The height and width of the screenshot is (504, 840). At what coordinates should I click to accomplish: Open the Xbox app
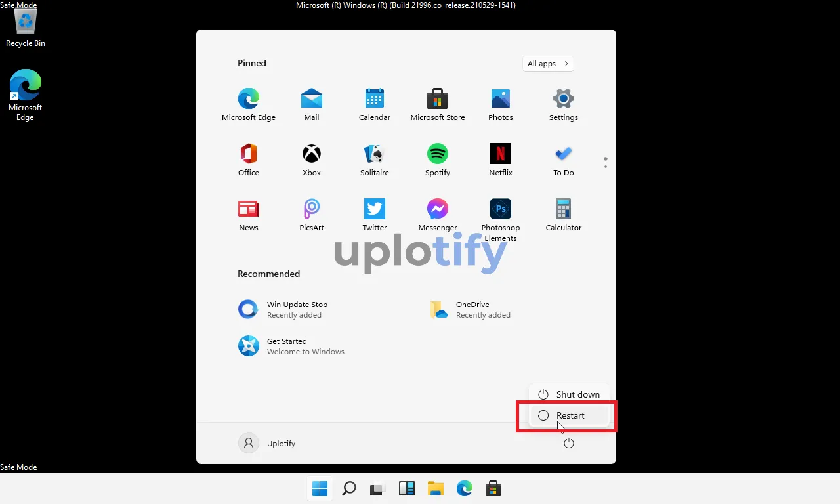coord(312,160)
